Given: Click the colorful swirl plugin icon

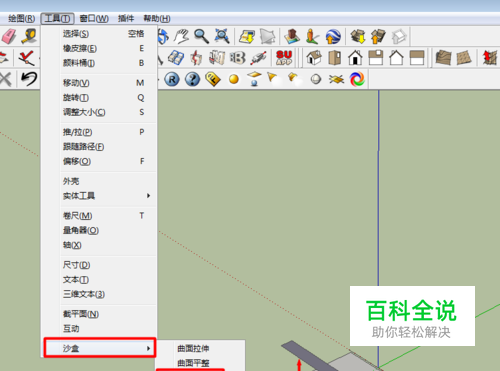Looking at the screenshot, I should 357,79.
